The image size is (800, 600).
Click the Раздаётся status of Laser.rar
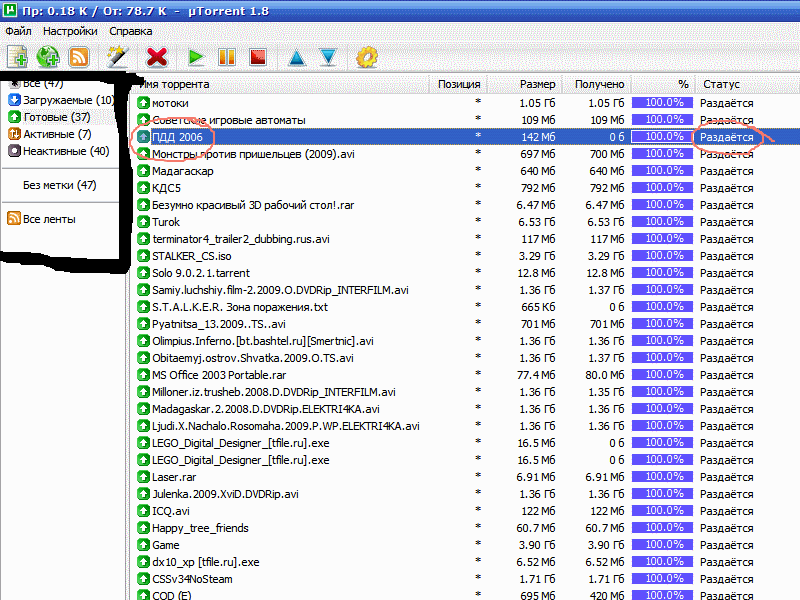point(727,477)
